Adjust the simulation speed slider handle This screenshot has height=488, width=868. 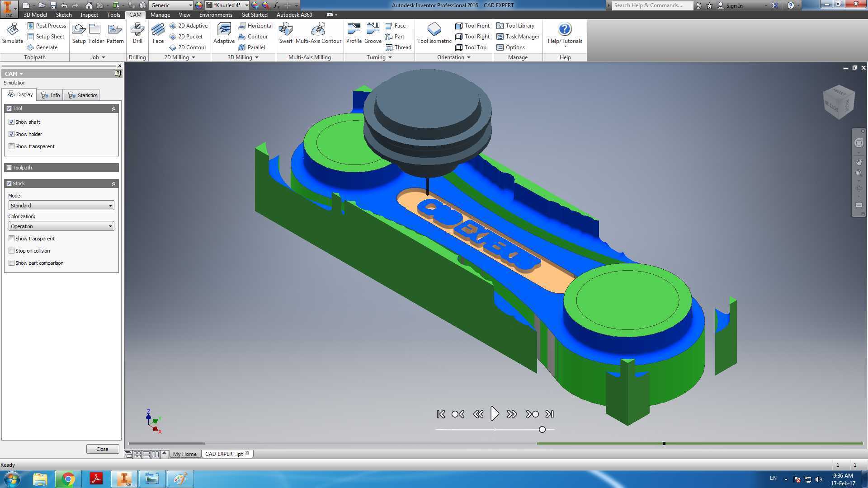click(542, 429)
